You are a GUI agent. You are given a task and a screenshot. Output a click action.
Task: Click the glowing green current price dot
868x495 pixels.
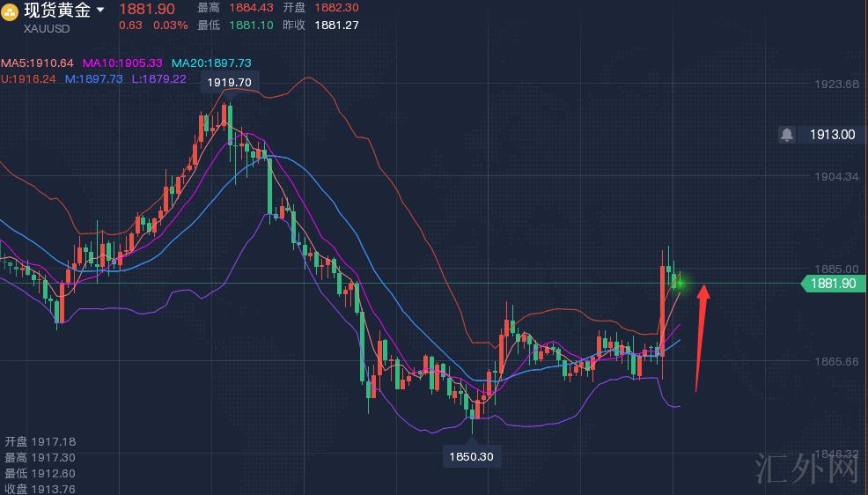(681, 284)
